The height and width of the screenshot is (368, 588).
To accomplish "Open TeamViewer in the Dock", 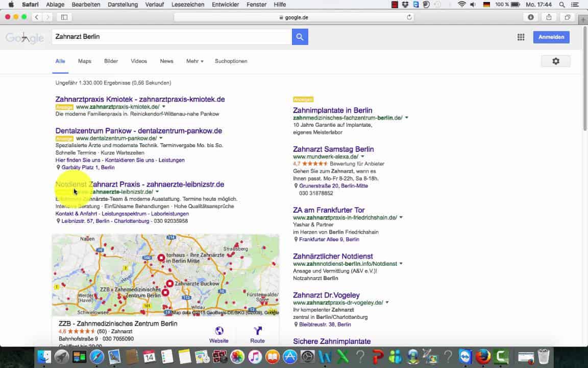I will click(x=465, y=357).
